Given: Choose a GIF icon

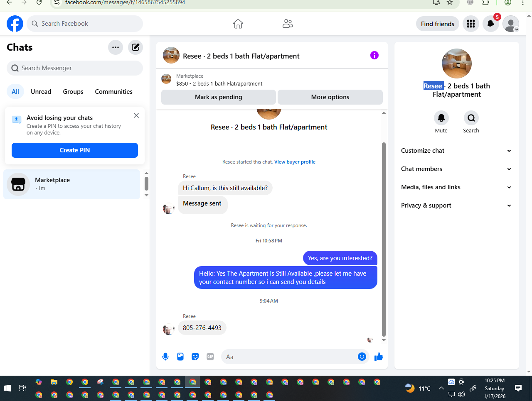Looking at the screenshot, I should tap(210, 357).
